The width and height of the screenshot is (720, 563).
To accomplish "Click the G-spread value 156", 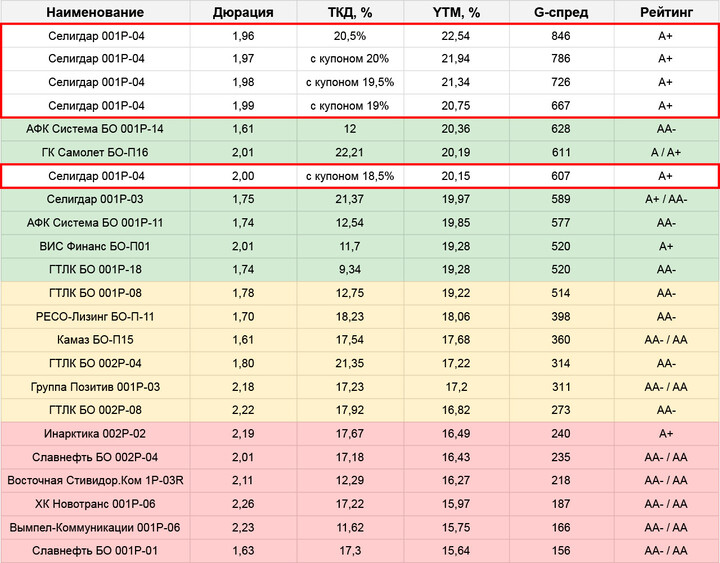I will click(x=561, y=551).
